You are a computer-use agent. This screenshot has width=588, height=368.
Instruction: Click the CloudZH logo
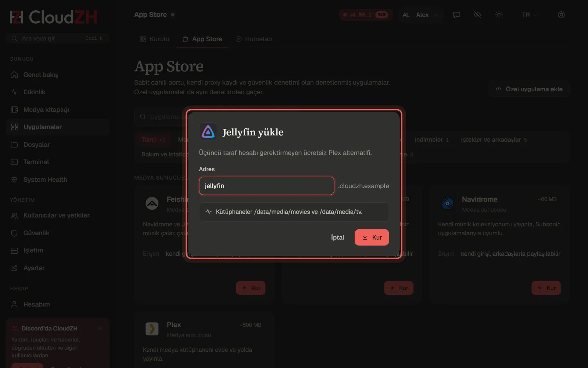click(54, 17)
